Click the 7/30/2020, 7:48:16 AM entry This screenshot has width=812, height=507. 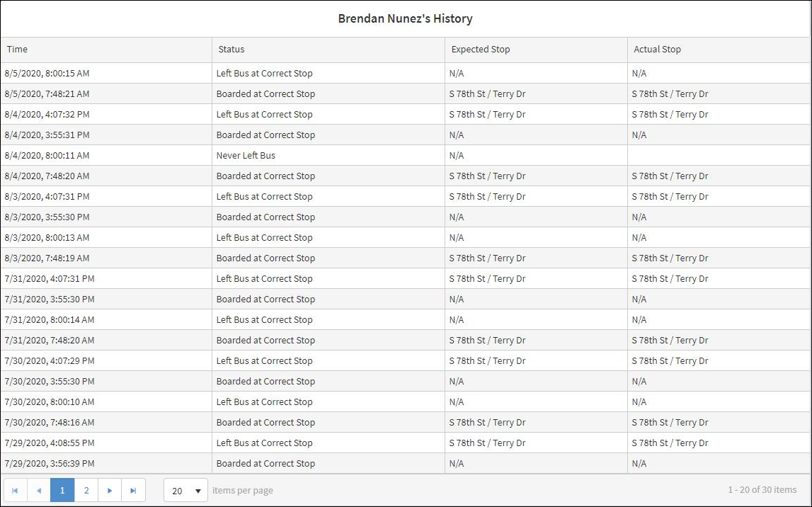click(x=49, y=422)
